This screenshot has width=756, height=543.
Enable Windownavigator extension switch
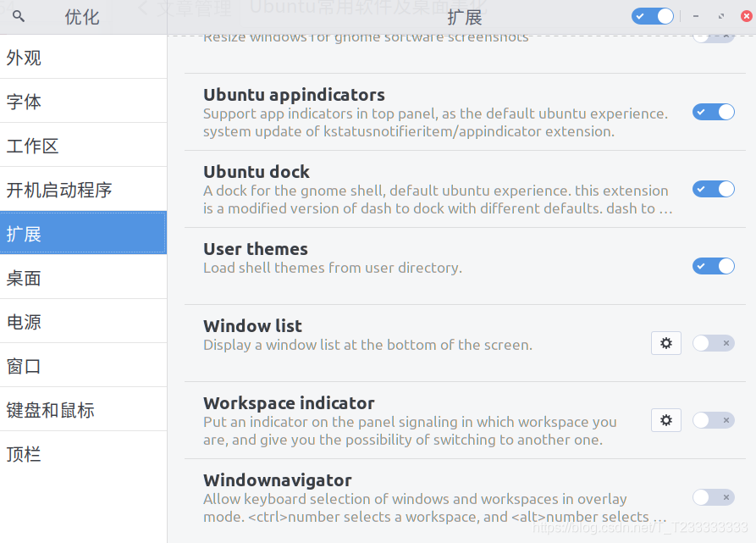tap(714, 497)
